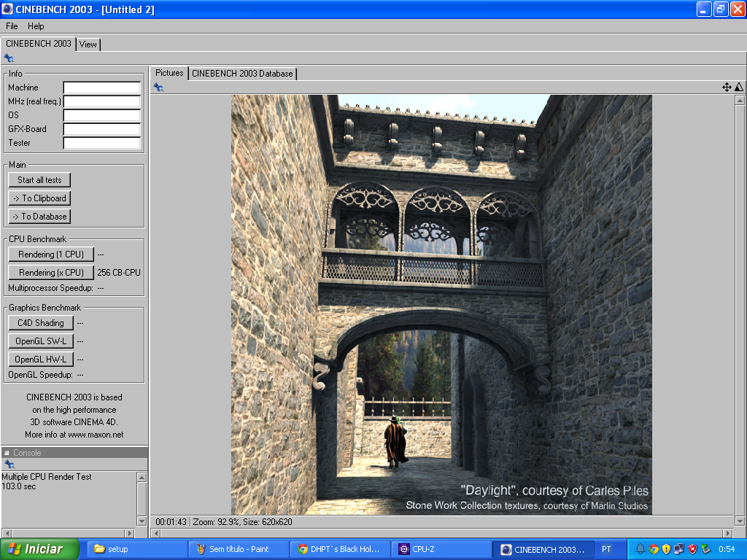Click the yellow security shield tray icon
Viewport: 747px width, 560px height.
666,549
